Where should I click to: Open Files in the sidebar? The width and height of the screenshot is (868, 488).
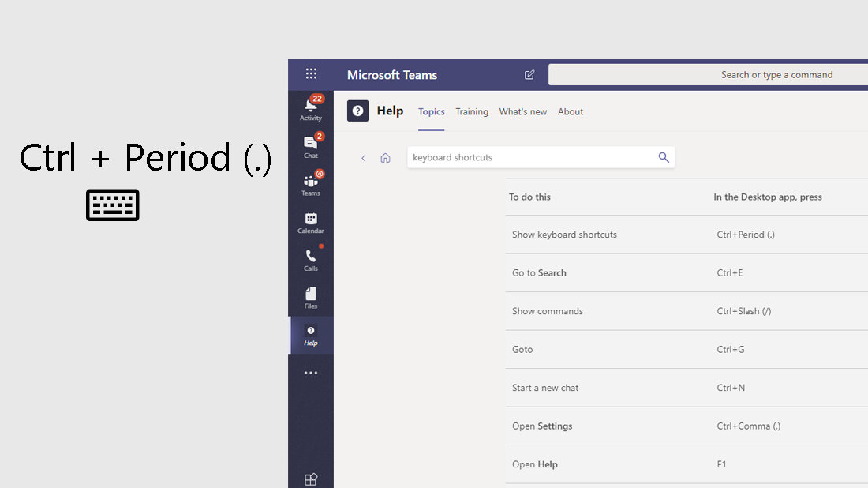point(311,297)
